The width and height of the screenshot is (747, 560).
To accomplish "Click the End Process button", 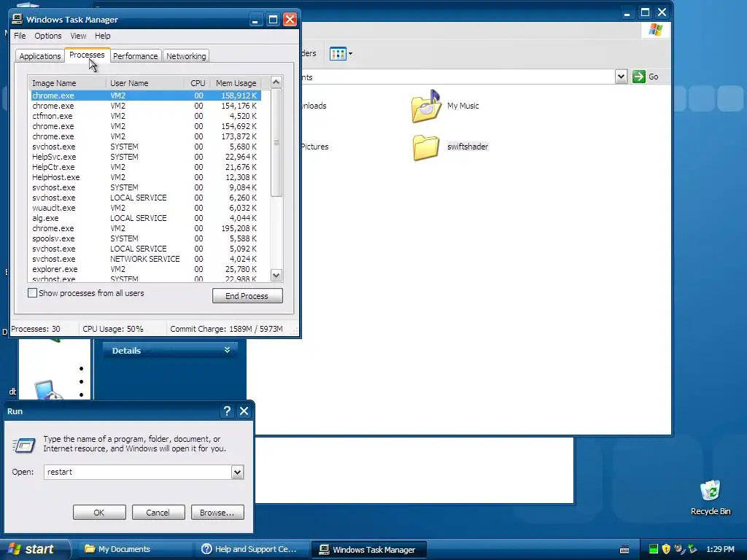I will click(247, 296).
